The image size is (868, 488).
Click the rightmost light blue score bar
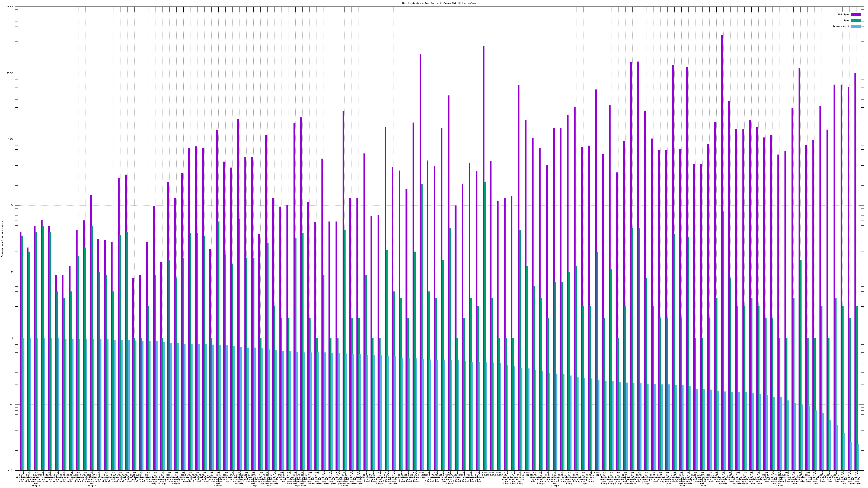coord(858,457)
